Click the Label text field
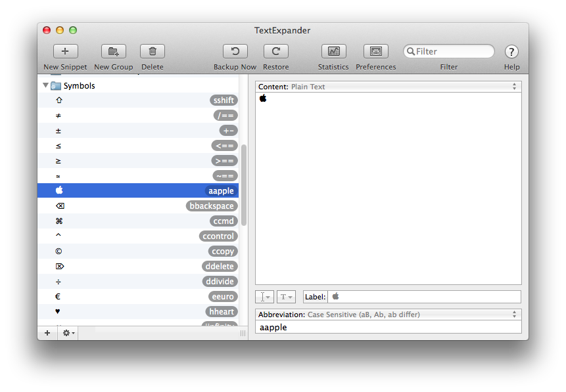The width and height of the screenshot is (566, 392). 424,297
